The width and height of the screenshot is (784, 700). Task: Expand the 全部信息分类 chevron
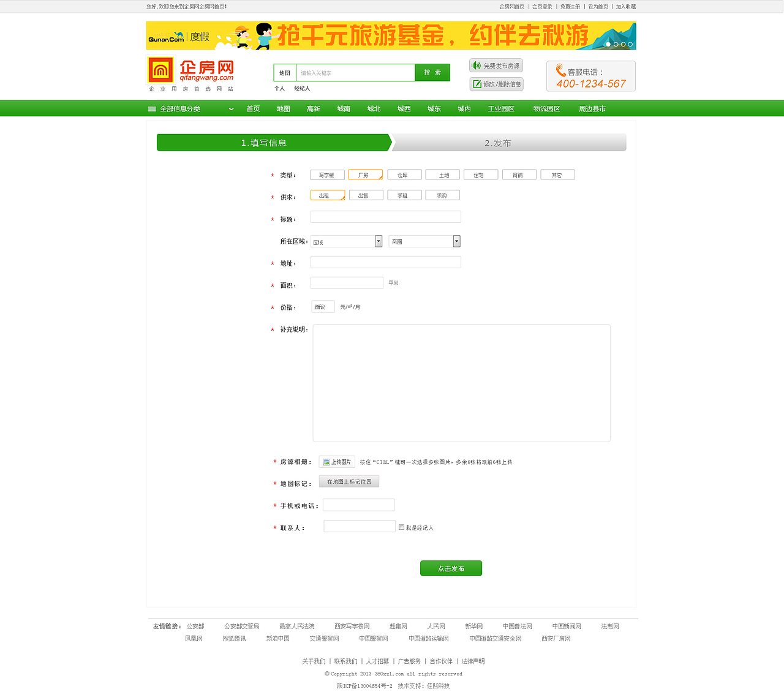pos(231,109)
